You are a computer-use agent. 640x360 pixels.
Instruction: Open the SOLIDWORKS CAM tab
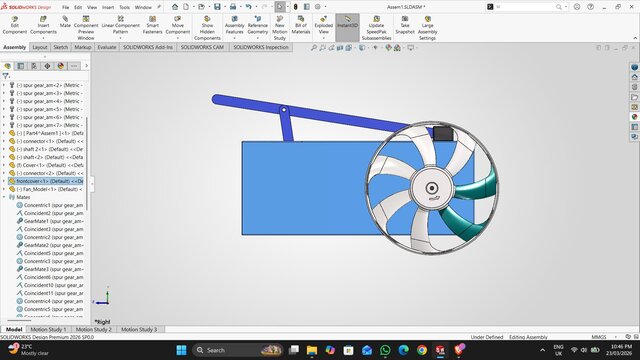202,47
